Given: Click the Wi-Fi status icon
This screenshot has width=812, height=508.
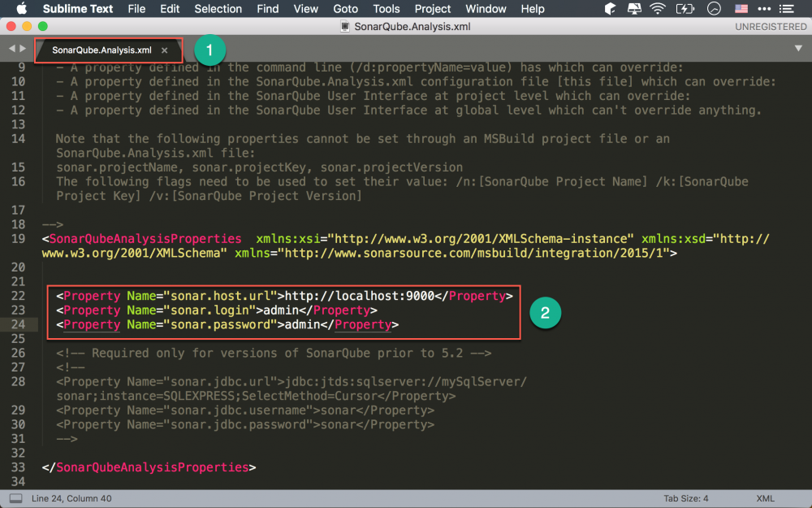Looking at the screenshot, I should (x=658, y=9).
